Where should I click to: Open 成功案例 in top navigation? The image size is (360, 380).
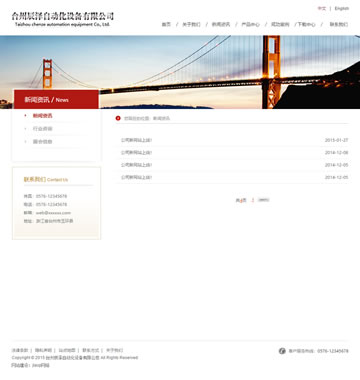(280, 24)
